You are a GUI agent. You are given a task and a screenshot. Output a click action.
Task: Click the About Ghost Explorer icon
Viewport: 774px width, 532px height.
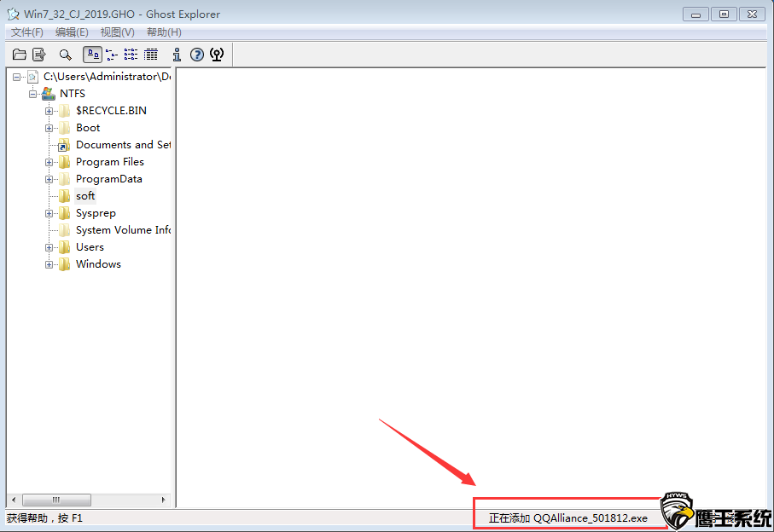[x=217, y=55]
